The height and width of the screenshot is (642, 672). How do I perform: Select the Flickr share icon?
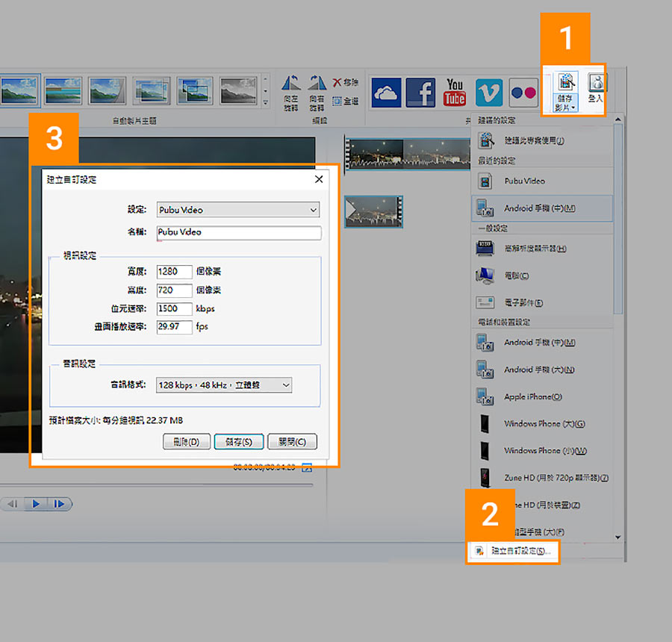523,93
